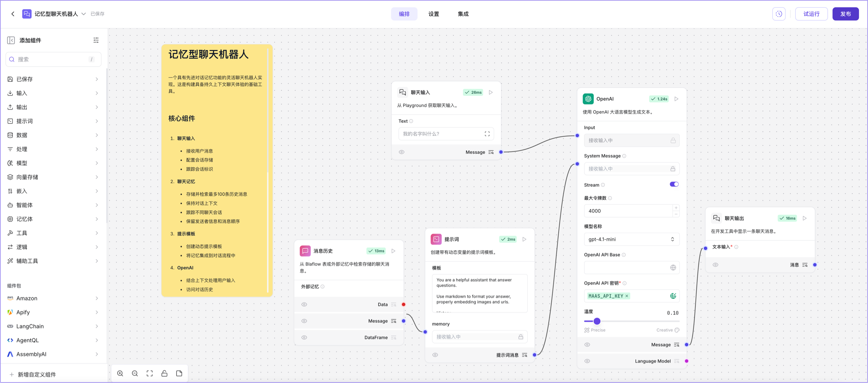This screenshot has width=868, height=383.
Task: Collapse the add components sidebar panel
Action: tap(11, 40)
